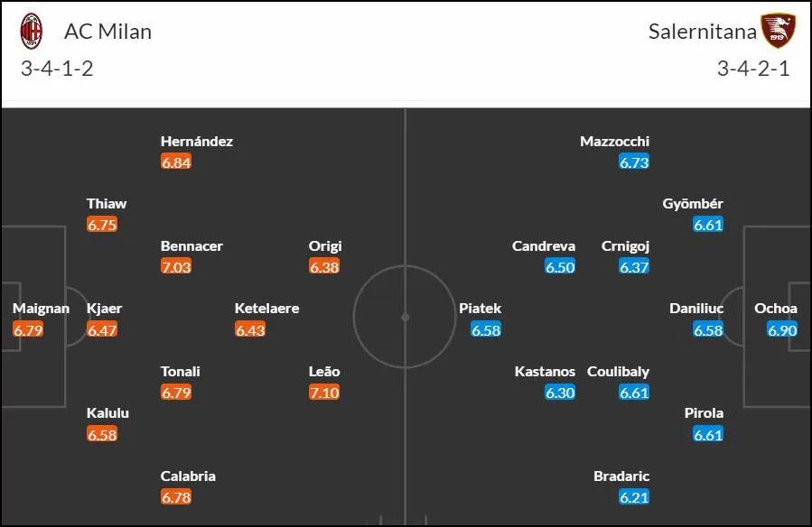Select Origi's 6.38 rating badge
The height and width of the screenshot is (527, 812).
tap(324, 267)
